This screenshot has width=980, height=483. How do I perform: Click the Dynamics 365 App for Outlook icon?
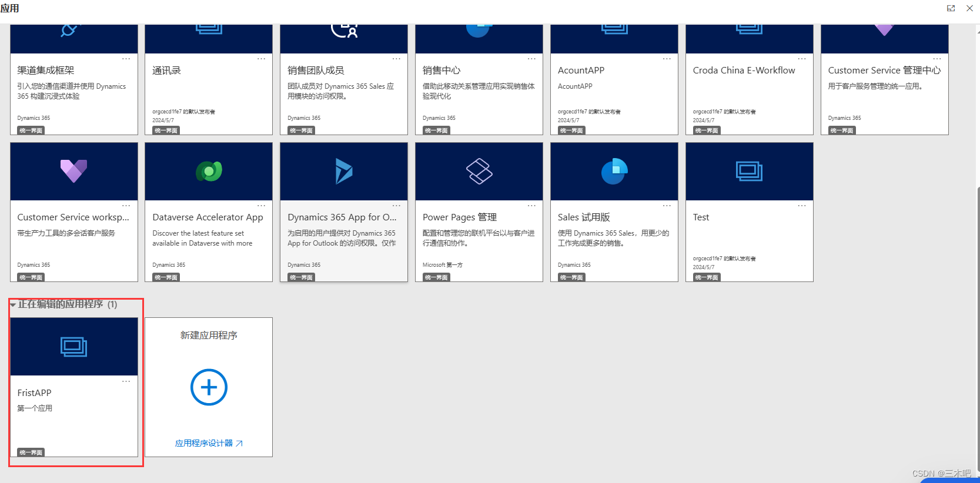tap(344, 171)
